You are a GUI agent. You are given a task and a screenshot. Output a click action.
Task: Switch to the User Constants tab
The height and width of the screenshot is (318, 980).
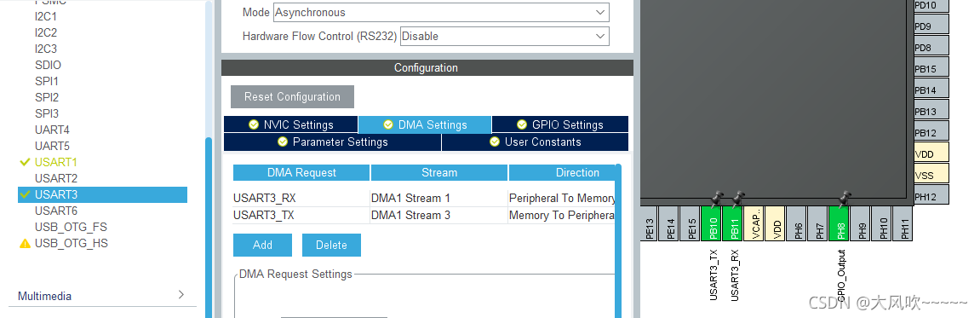[x=535, y=142]
